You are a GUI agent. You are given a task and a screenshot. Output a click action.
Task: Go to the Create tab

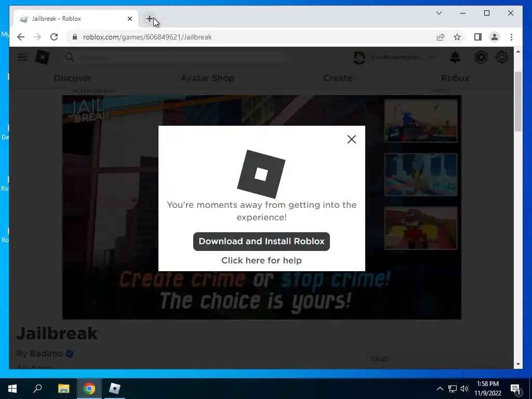tap(338, 78)
